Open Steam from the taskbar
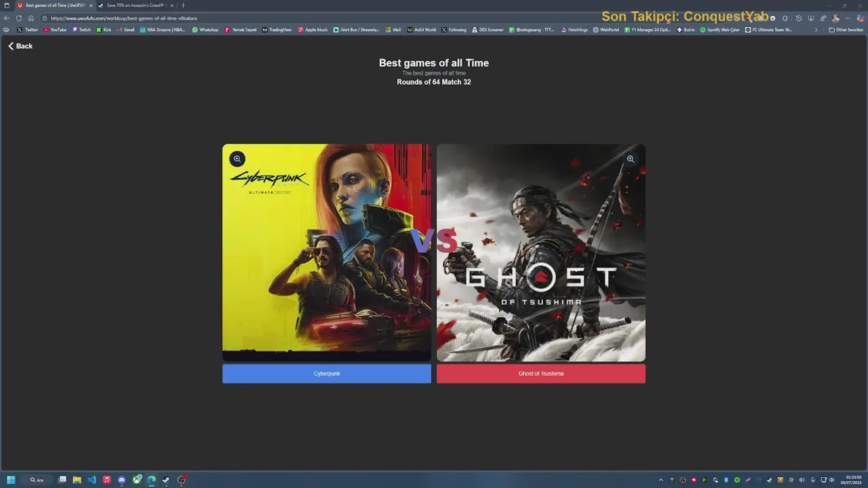 click(x=166, y=480)
